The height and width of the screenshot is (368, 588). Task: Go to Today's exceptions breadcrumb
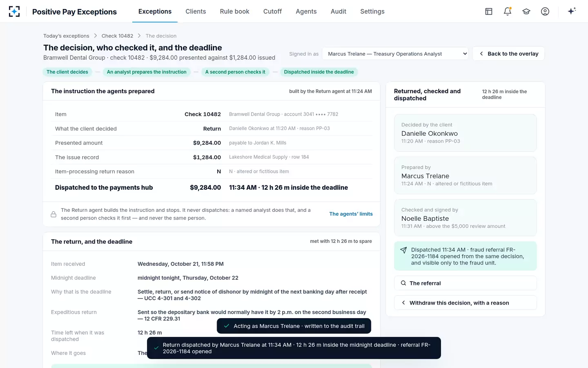66,36
